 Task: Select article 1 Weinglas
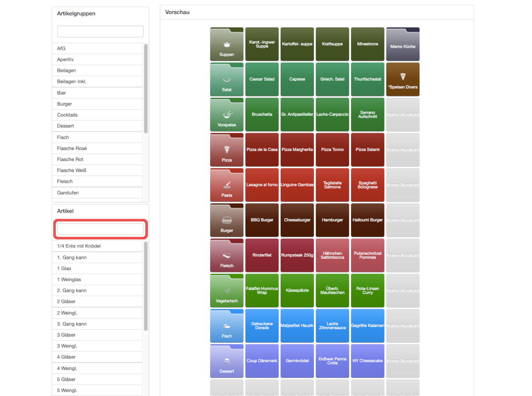tap(97, 279)
